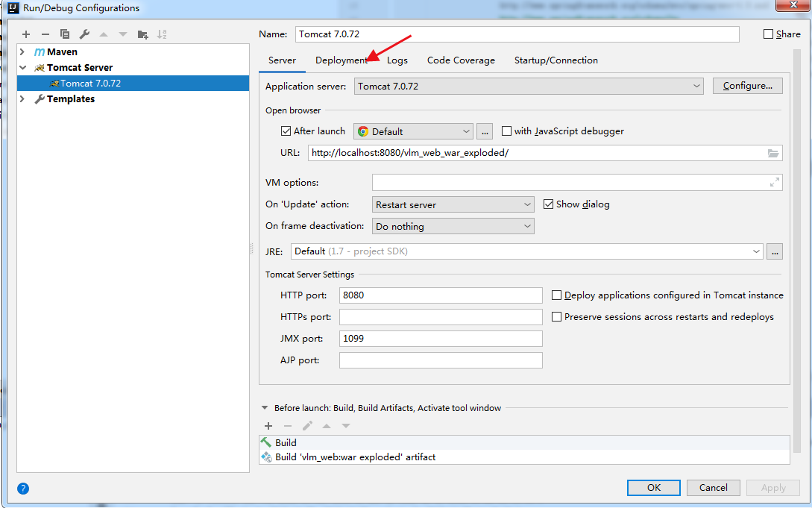Click the AJP port field
The height and width of the screenshot is (508, 812).
pos(441,360)
